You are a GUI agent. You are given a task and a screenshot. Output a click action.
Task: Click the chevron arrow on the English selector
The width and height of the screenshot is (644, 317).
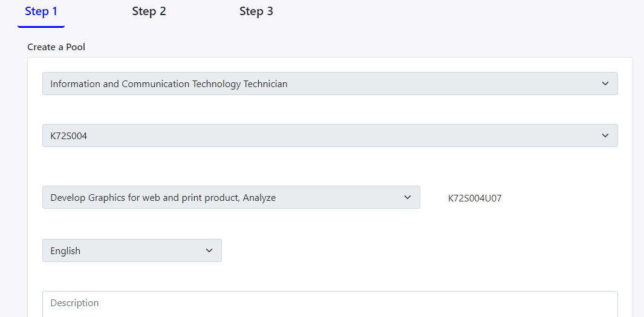[x=209, y=251]
